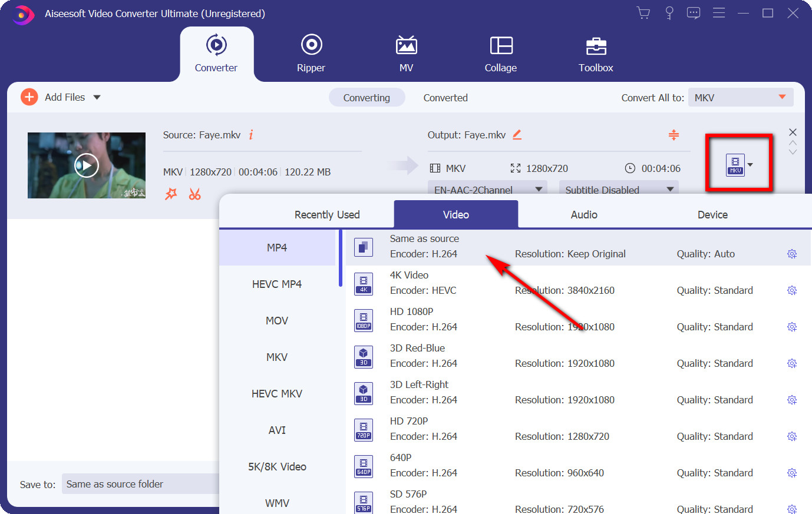Open settings gear for HD 720P
Screen dimensions: 812x514
792,436
